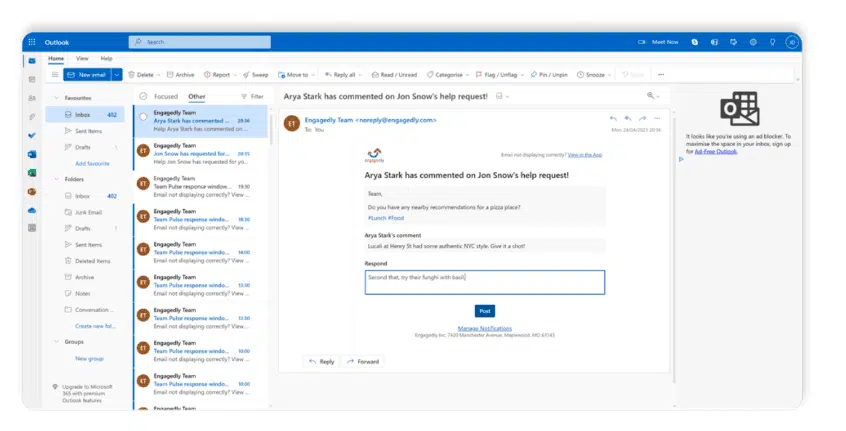This screenshot has width=846, height=431.
Task: Expand the Delete dropdown arrow
Action: pyautogui.click(x=158, y=75)
